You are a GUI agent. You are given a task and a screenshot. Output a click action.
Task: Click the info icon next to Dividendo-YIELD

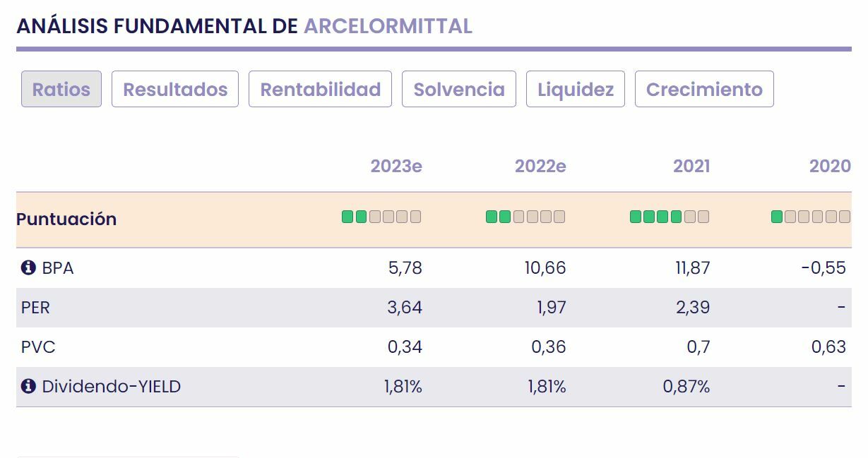pos(28,387)
